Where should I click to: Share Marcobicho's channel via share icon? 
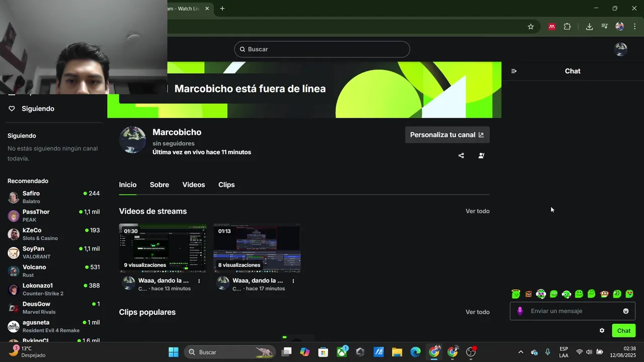coord(461,156)
